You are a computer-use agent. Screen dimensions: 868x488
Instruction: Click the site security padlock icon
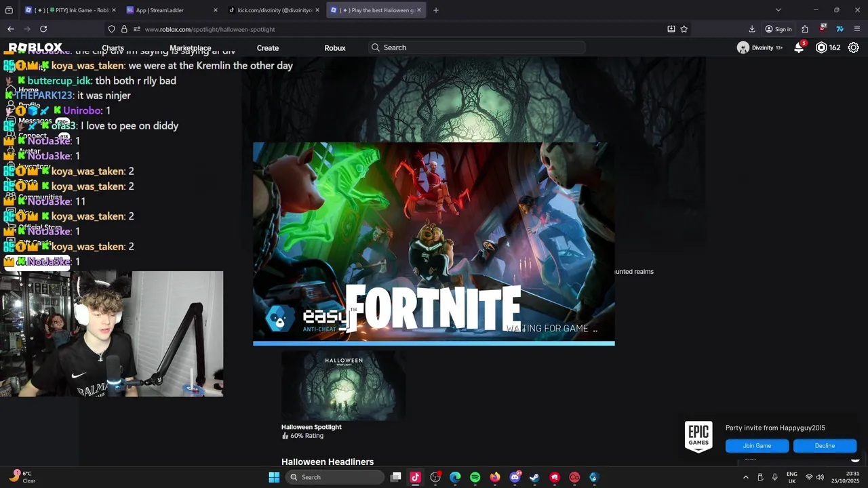click(124, 29)
